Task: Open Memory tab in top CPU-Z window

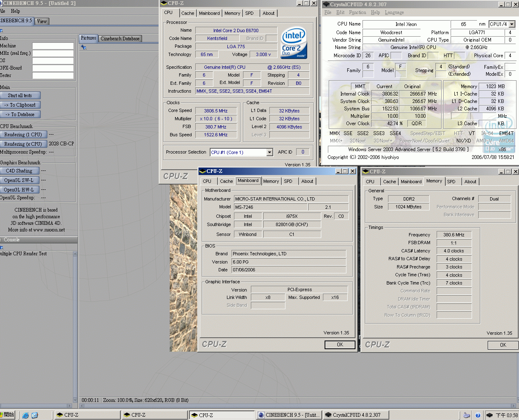Action: point(232,13)
